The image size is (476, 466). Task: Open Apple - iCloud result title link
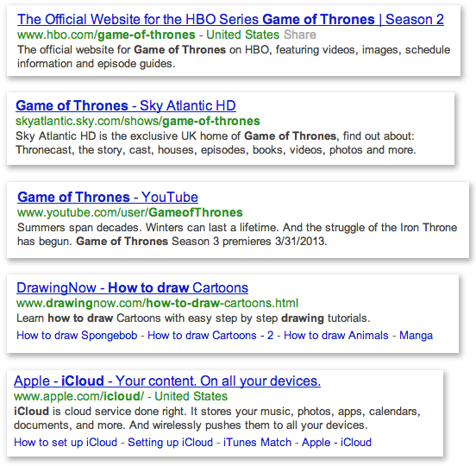(167, 381)
